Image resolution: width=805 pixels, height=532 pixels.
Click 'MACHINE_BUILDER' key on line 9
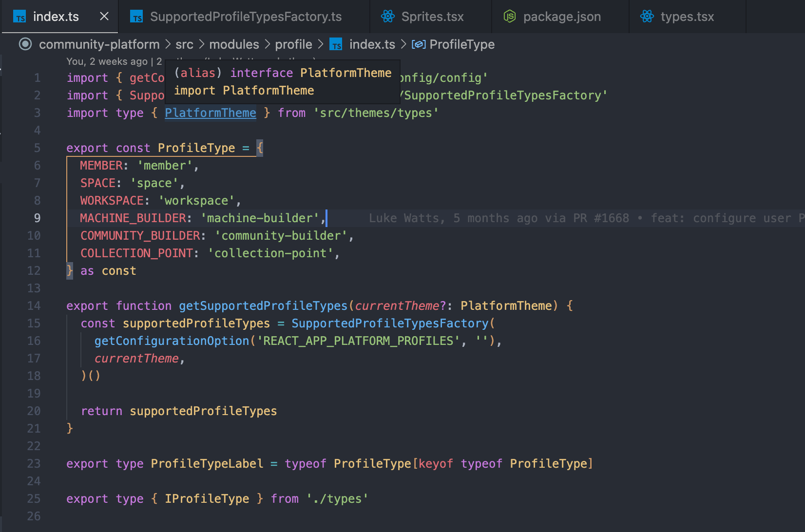point(133,218)
